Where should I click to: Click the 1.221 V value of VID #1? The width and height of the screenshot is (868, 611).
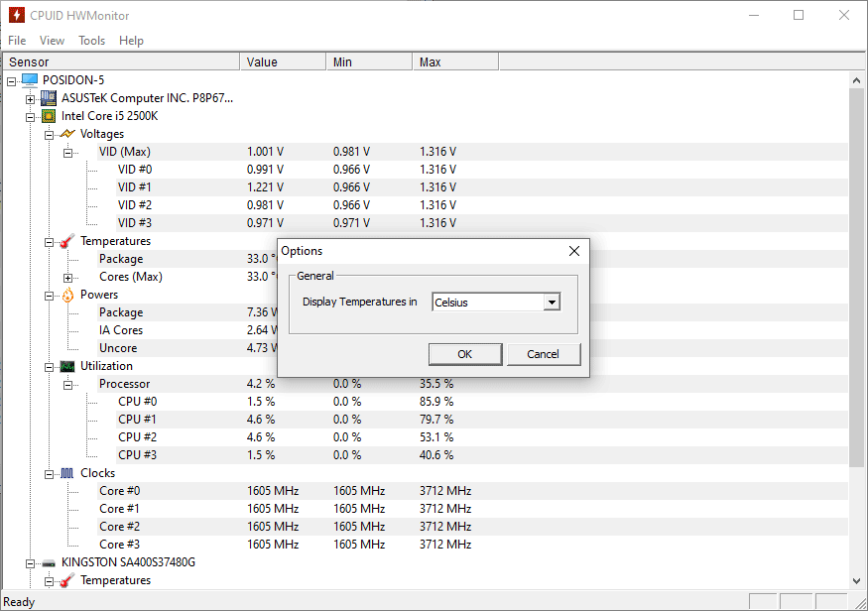click(265, 187)
